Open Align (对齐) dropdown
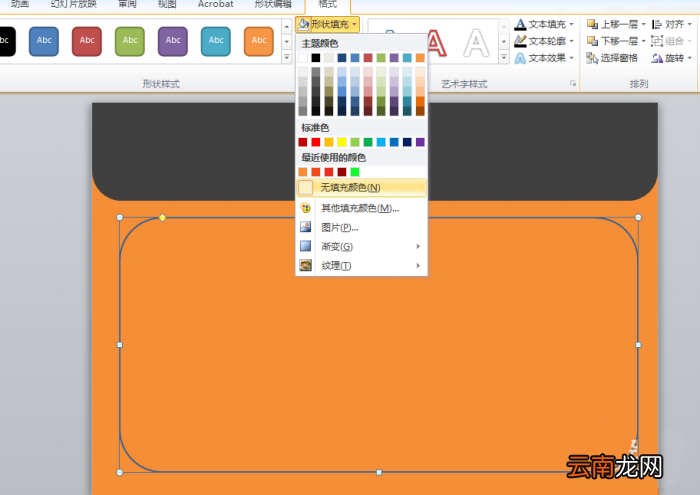Viewport: 700px width, 495px height. pos(671,24)
